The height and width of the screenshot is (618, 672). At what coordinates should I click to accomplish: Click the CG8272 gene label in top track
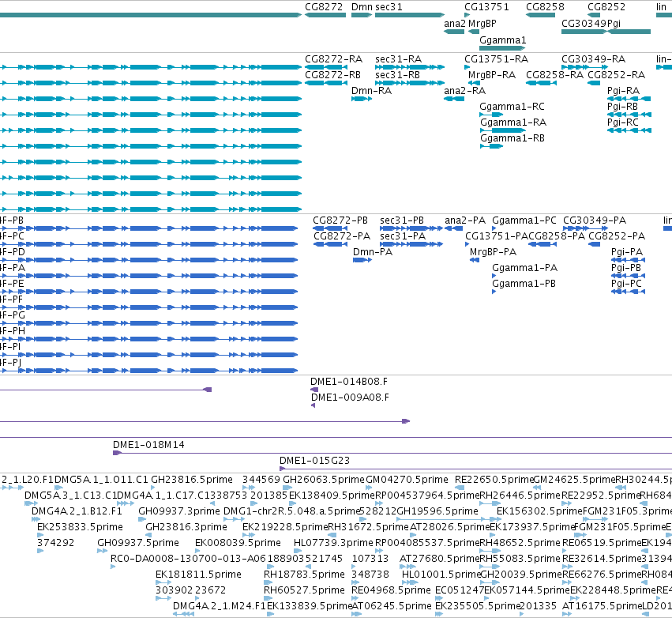(324, 7)
